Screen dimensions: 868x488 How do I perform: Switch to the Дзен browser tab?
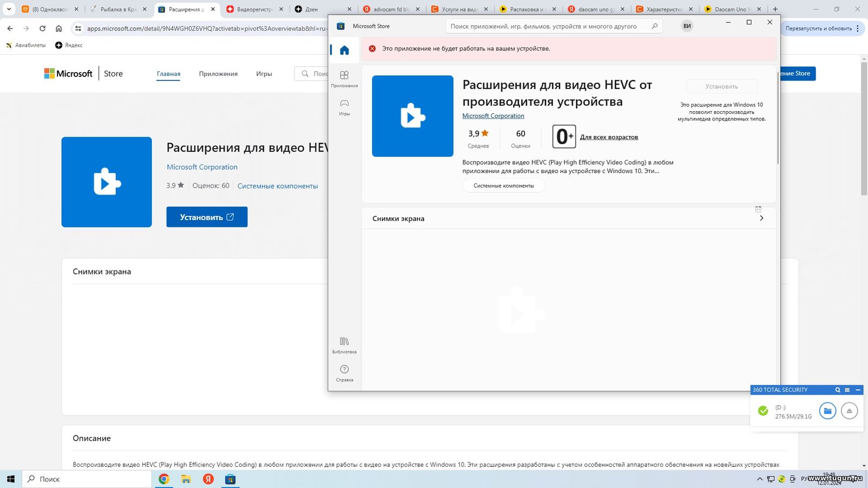click(323, 9)
